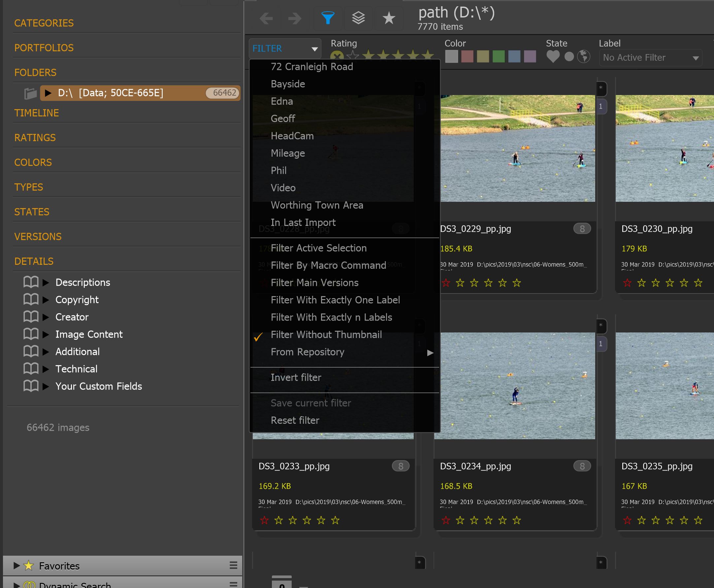Click the heart state filter icon
Viewport: 714px width, 588px height.
(553, 57)
